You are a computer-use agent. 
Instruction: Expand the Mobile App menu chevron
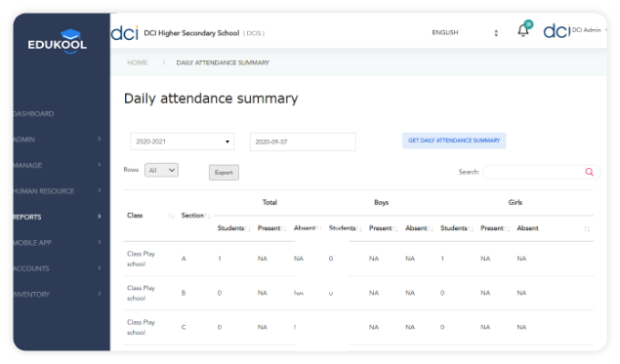[100, 242]
